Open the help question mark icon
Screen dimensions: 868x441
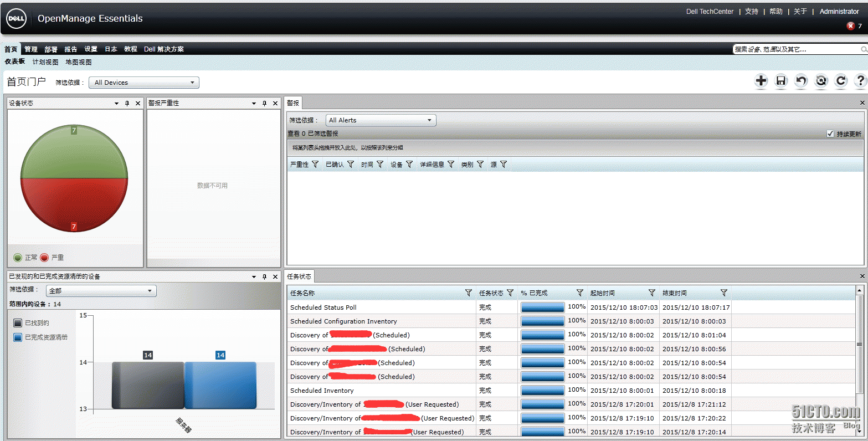pyautogui.click(x=860, y=81)
